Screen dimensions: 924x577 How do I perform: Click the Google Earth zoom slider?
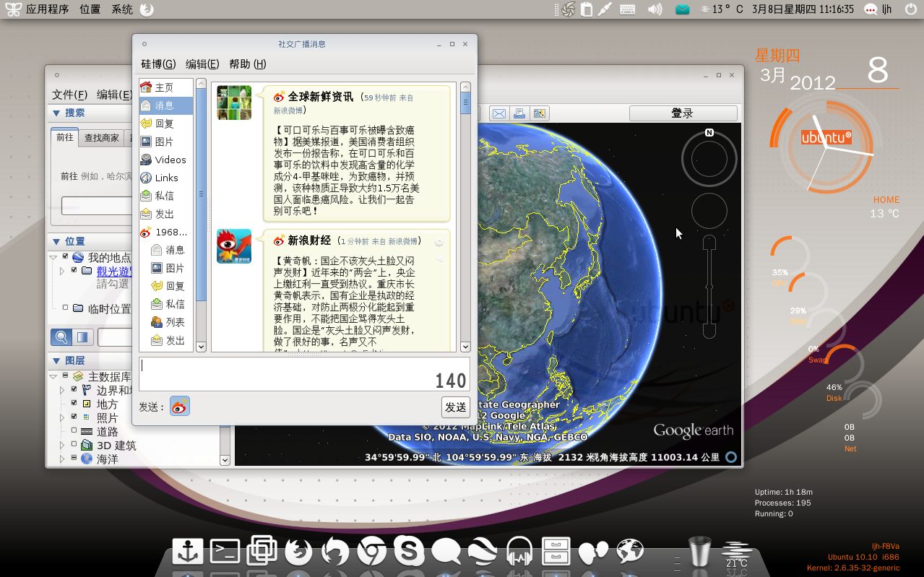pyautogui.click(x=709, y=287)
